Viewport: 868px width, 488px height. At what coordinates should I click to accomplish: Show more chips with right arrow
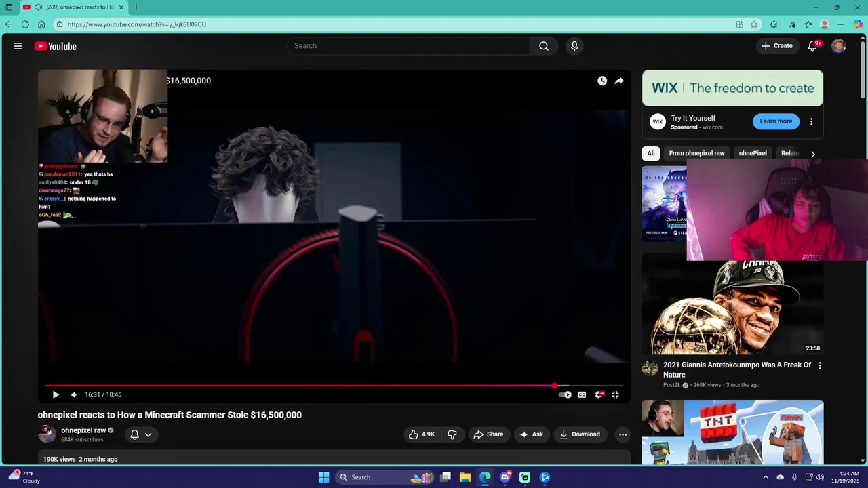(812, 154)
